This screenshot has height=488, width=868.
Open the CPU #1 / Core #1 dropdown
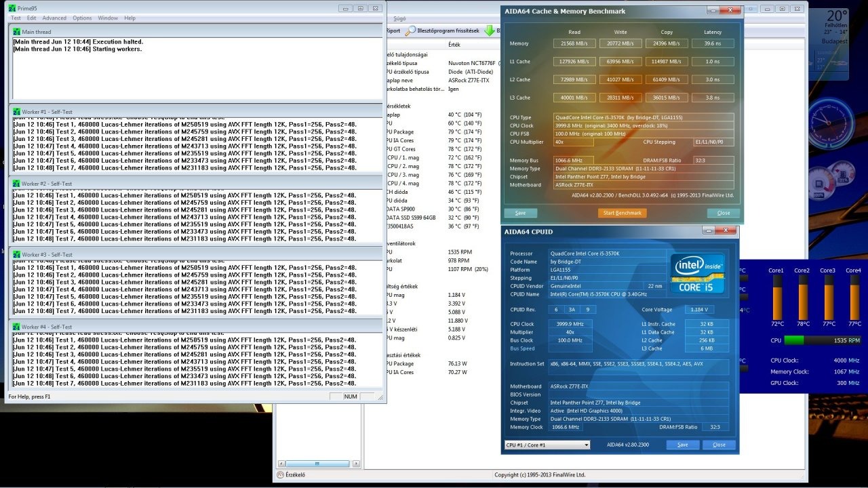(x=547, y=445)
